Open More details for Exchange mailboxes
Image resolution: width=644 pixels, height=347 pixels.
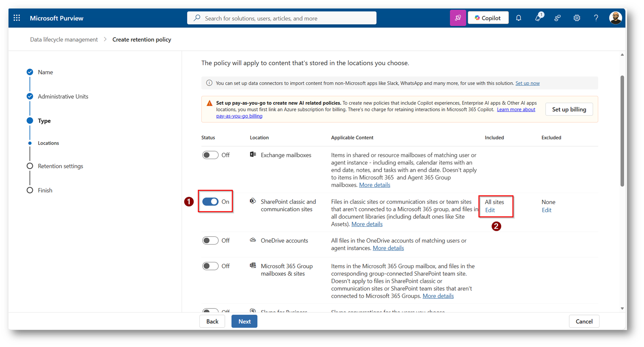[x=375, y=185]
